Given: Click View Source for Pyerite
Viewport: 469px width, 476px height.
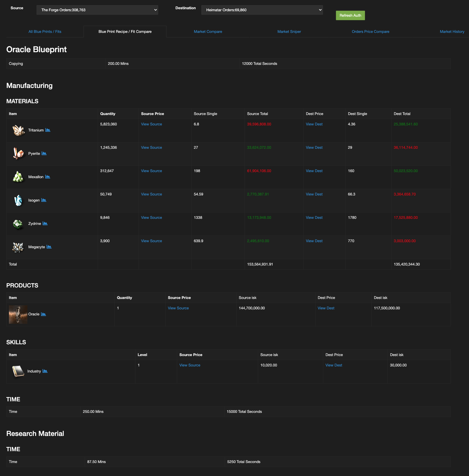Looking at the screenshot, I should [x=152, y=148].
